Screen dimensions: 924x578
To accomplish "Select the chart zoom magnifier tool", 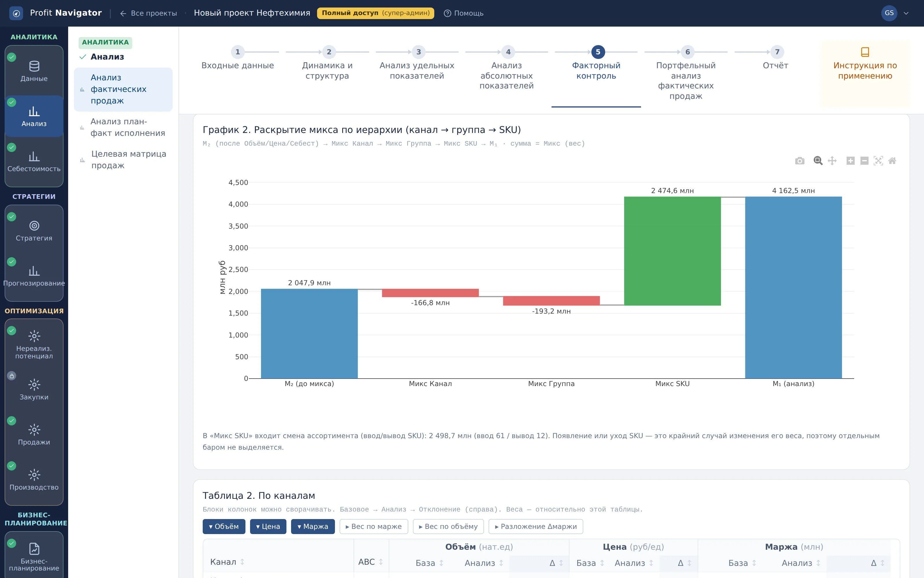I will click(x=818, y=161).
